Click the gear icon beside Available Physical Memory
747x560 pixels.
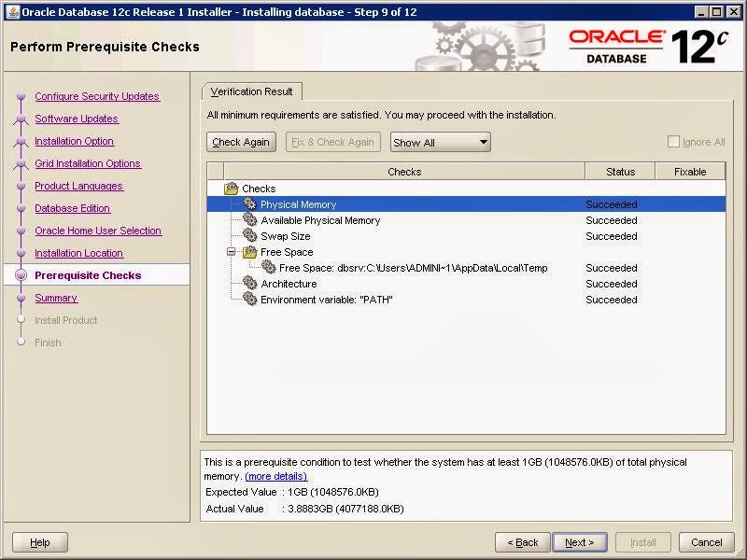(x=249, y=220)
